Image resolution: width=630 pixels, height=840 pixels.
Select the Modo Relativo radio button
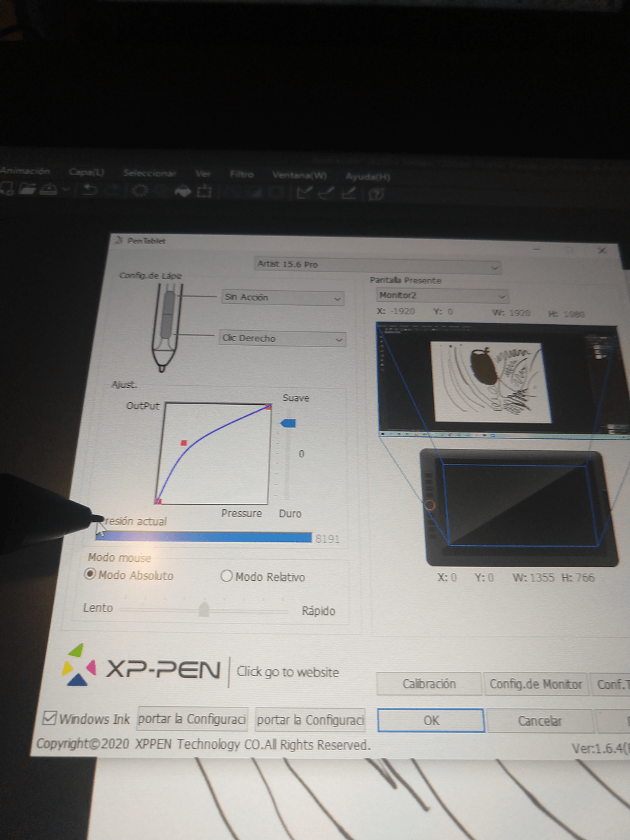tap(226, 576)
